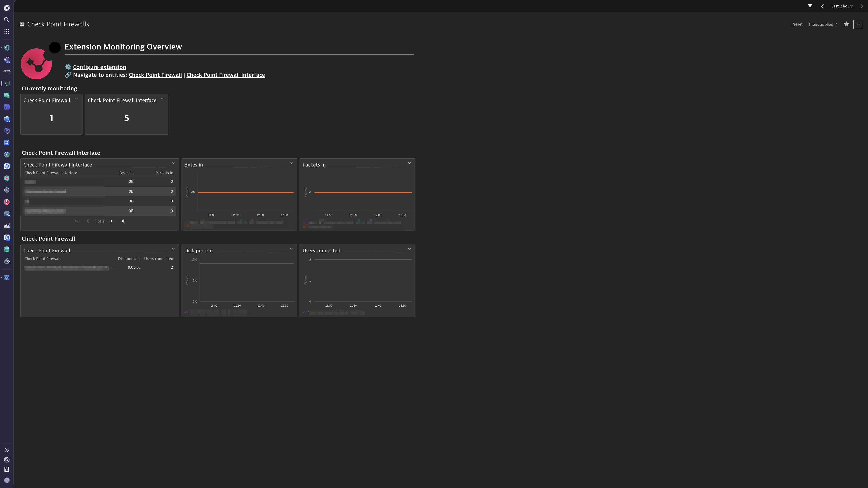Screen dimensions: 868x488
Task: Sort by the 'Users connected' column header
Action: [x=158, y=259]
